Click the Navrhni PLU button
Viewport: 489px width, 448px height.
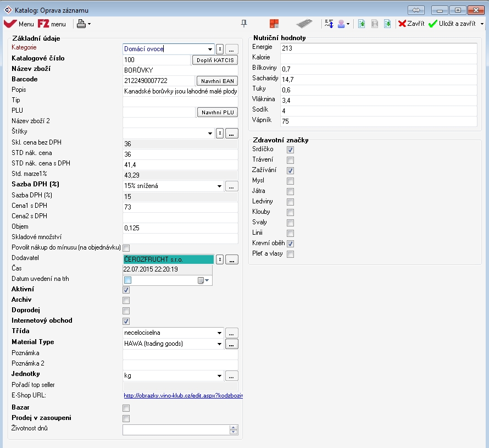click(218, 112)
